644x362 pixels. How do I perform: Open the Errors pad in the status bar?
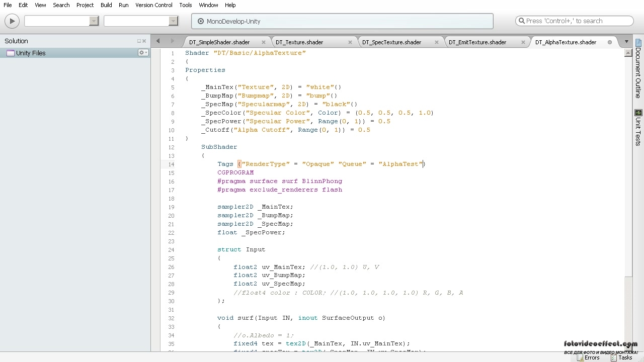588,357
